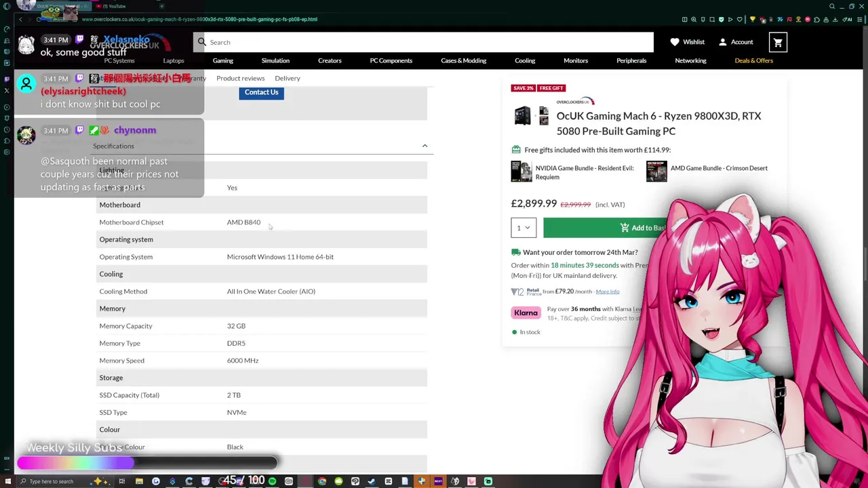Image resolution: width=868 pixels, height=488 pixels.
Task: Open History clock icon in sidebar
Action: [x=7, y=129]
